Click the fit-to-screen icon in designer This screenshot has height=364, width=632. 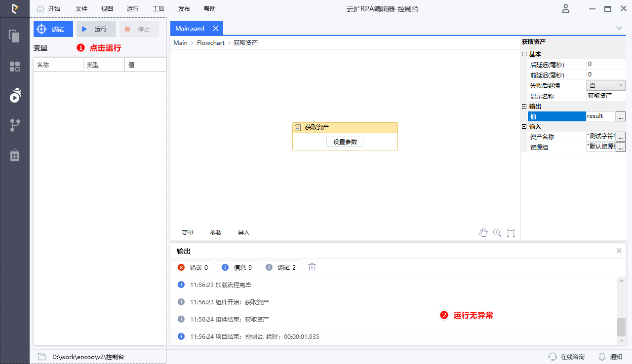click(511, 232)
